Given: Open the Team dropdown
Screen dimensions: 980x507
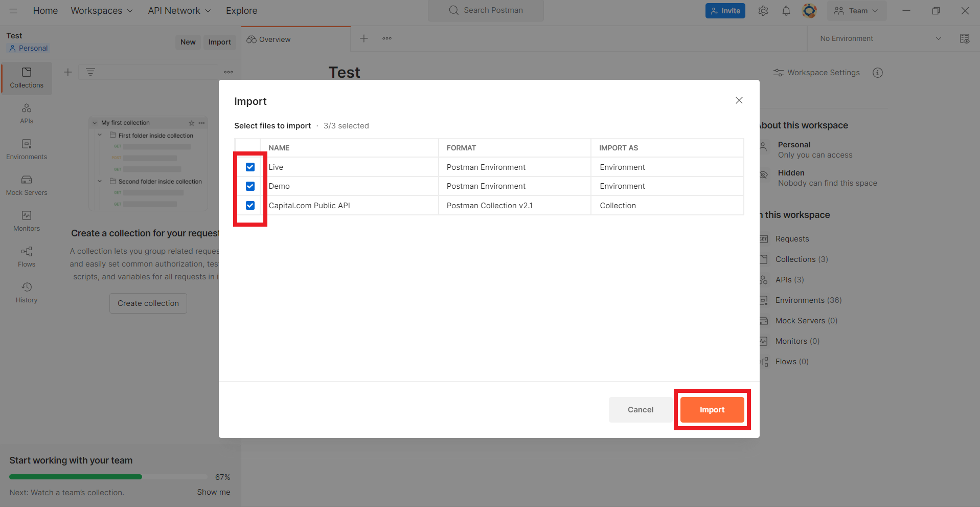Looking at the screenshot, I should (x=857, y=11).
